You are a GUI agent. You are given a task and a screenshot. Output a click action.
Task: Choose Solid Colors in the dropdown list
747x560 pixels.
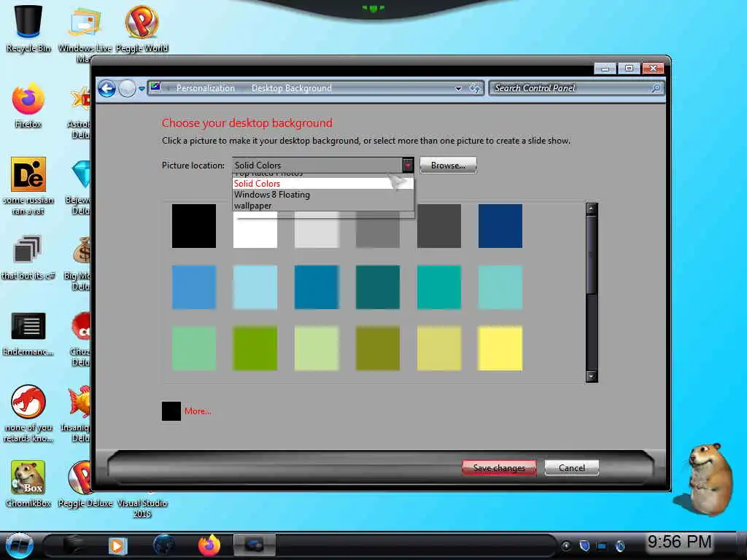[x=322, y=183]
